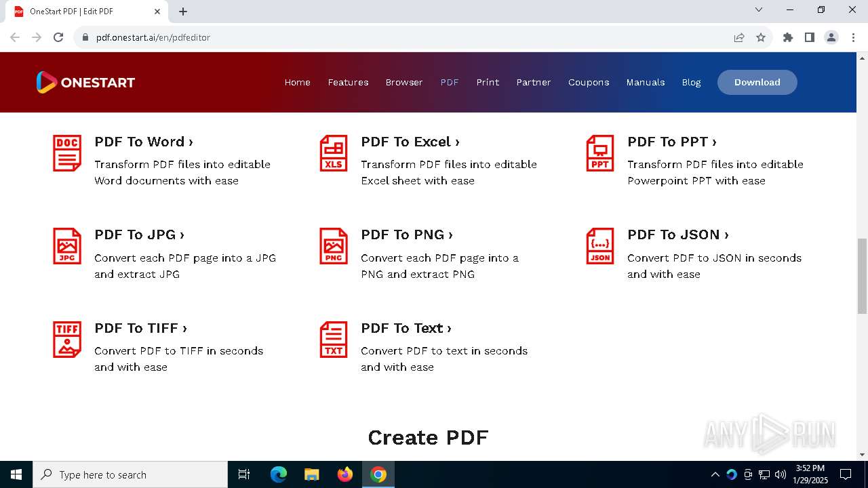
Task: Click the OneStart logo in header
Action: click(85, 83)
